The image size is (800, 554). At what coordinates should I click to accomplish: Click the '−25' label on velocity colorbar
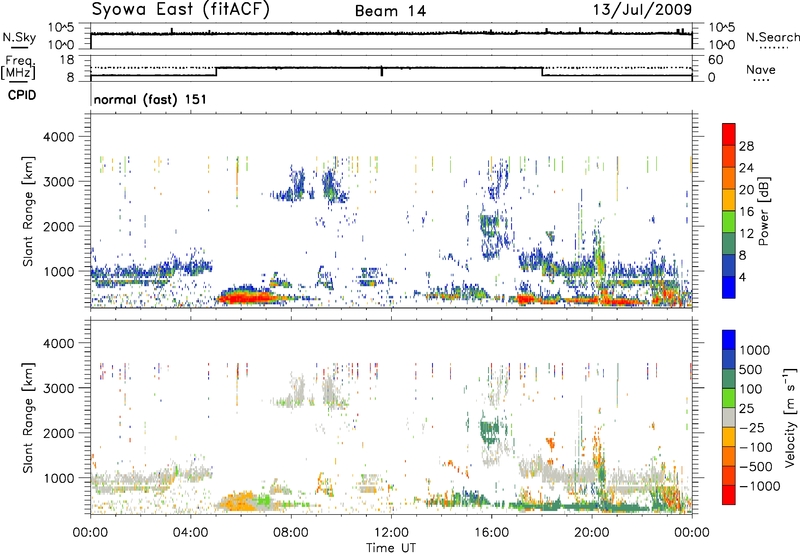[x=752, y=427]
